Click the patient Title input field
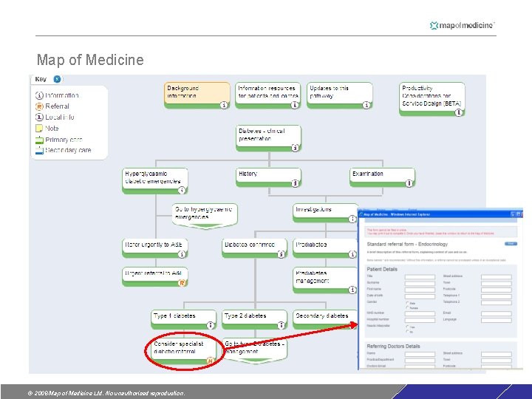This screenshot has width=532, height=399. pyautogui.click(x=420, y=277)
